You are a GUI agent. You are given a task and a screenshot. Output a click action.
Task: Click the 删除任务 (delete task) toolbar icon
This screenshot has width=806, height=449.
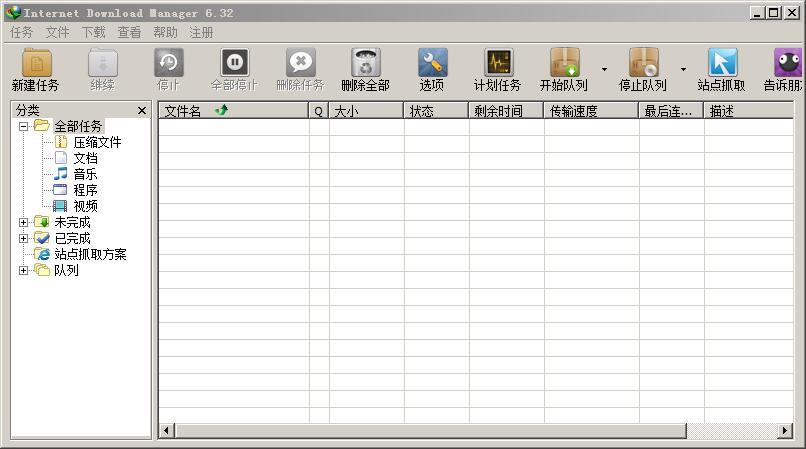301,63
